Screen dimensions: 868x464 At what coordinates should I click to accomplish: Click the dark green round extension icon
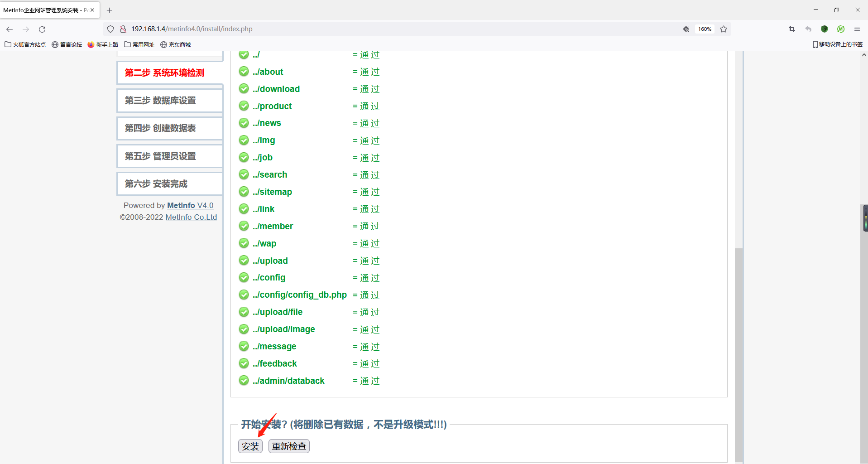click(825, 29)
